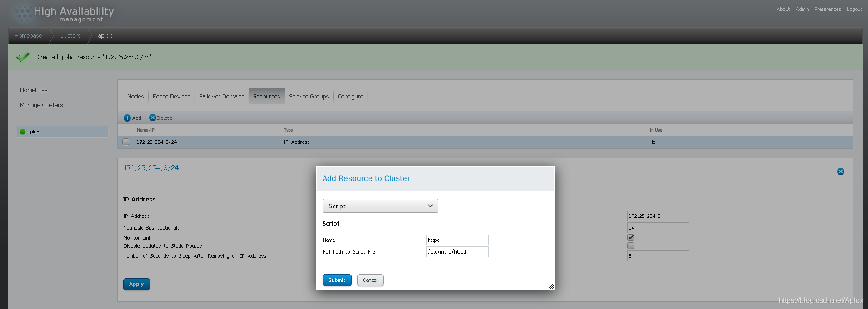Image resolution: width=868 pixels, height=309 pixels.
Task: Click the In Use value No
Action: tap(653, 142)
